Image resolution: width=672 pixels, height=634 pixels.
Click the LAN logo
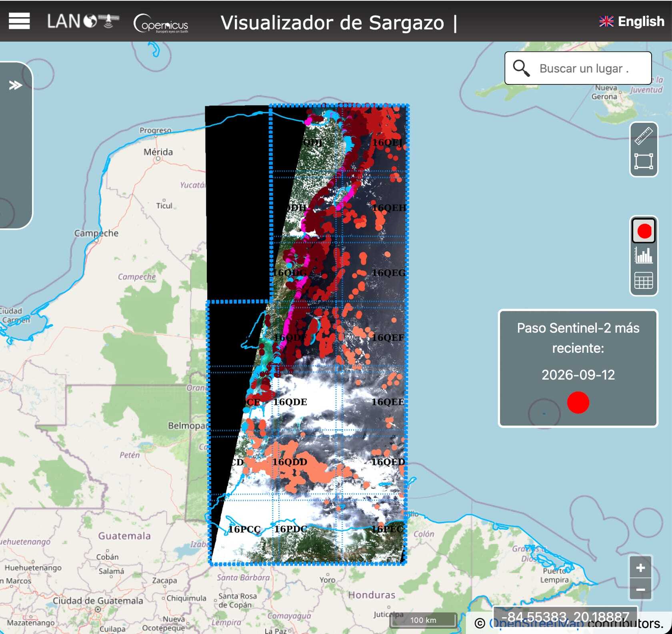pos(83,21)
